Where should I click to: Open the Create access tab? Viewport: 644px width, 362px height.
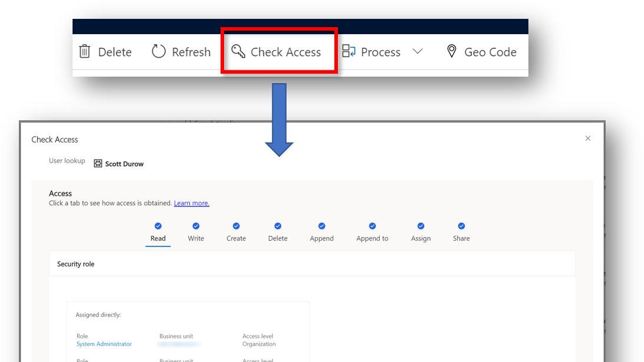click(236, 238)
